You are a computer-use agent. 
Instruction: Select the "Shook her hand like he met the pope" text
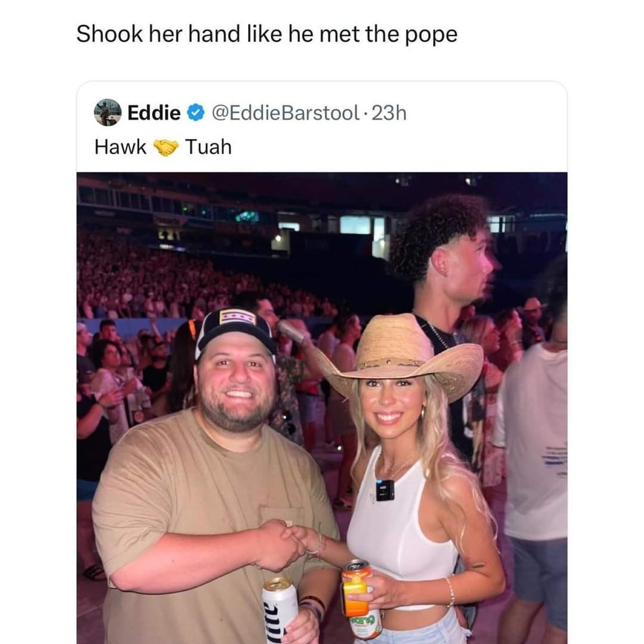(267, 34)
